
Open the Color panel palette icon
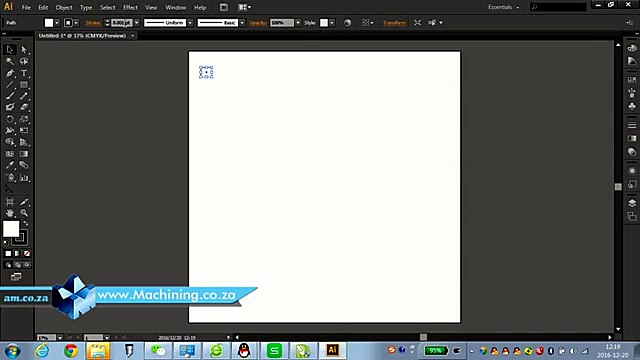(x=632, y=48)
